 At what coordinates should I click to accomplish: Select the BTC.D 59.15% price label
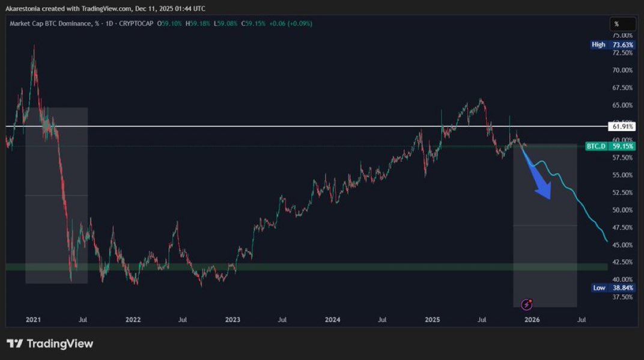pyautogui.click(x=610, y=146)
